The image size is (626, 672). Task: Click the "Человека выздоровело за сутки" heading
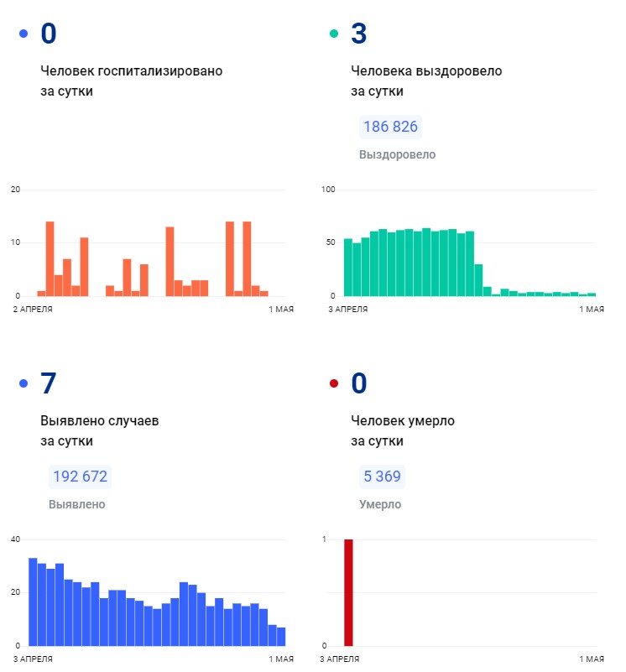point(425,81)
